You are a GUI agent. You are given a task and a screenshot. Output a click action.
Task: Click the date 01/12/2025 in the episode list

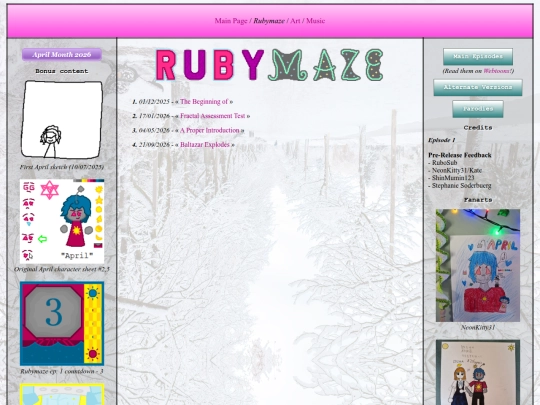pos(154,102)
